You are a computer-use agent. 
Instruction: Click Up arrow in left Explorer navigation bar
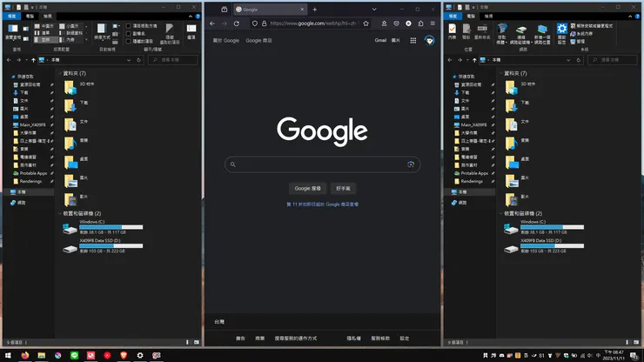click(33, 60)
